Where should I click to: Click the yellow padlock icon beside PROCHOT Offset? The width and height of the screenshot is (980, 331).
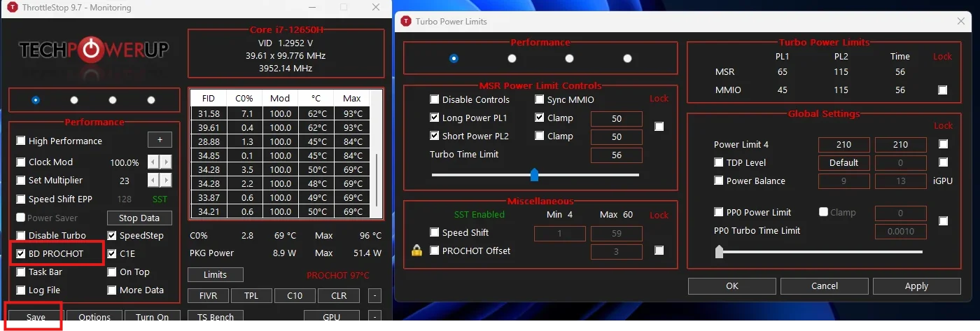pos(416,251)
